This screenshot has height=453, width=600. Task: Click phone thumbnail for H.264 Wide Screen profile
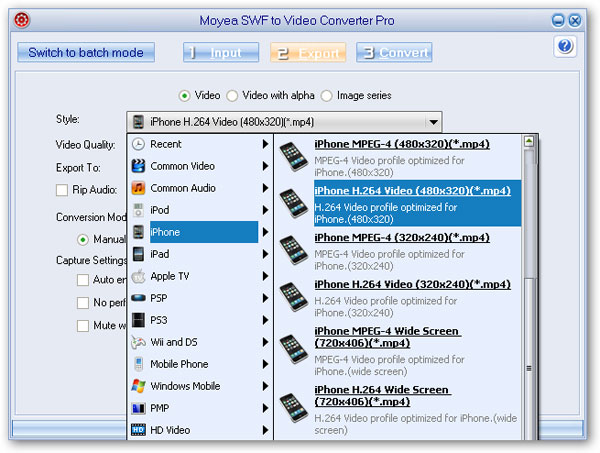[293, 408]
